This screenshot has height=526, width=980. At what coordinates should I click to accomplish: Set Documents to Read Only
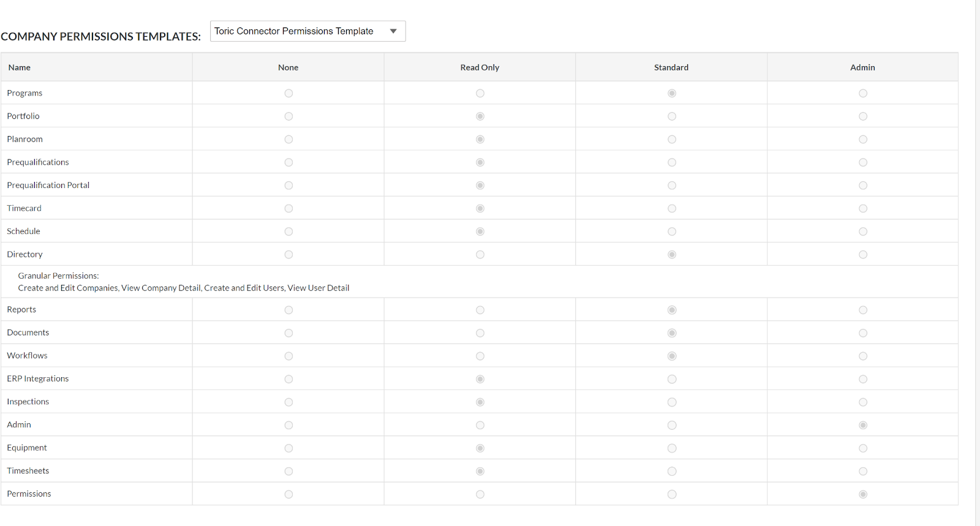pyautogui.click(x=480, y=333)
